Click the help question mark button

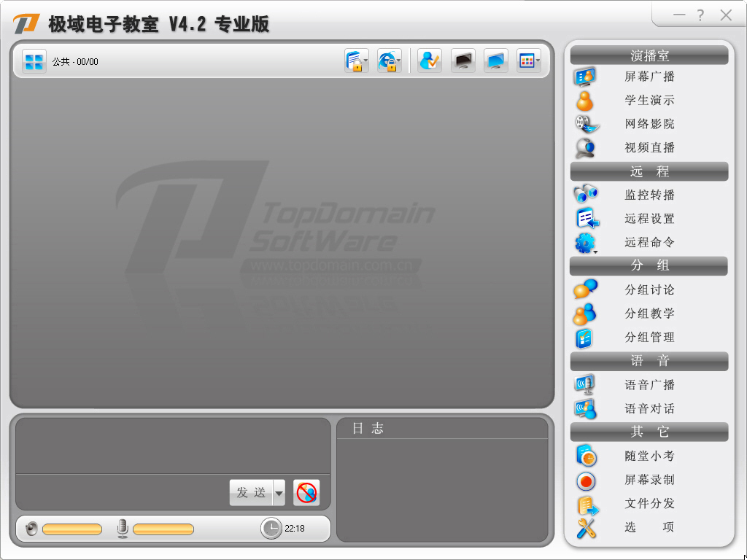700,15
